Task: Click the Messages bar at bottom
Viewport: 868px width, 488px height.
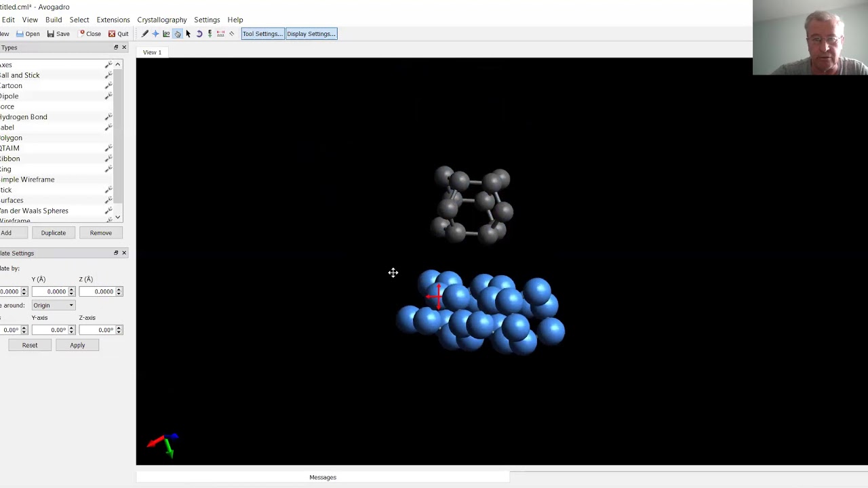Action: pyautogui.click(x=323, y=477)
